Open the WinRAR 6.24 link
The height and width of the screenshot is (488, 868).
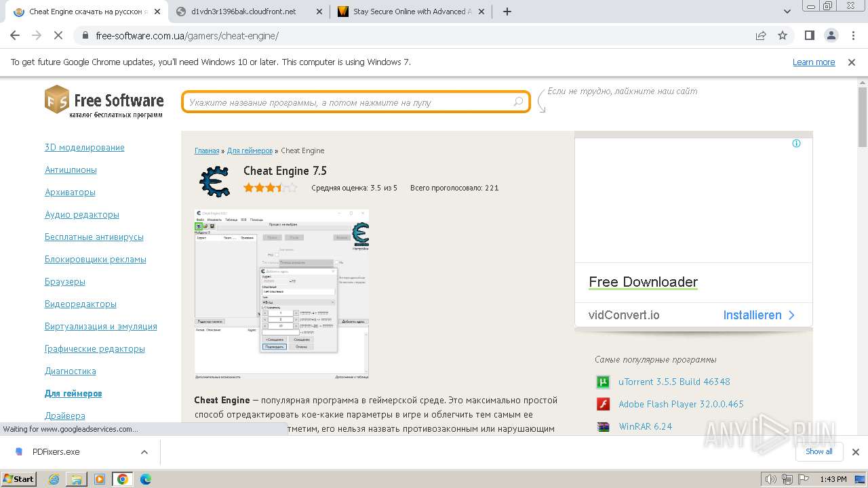645,426
